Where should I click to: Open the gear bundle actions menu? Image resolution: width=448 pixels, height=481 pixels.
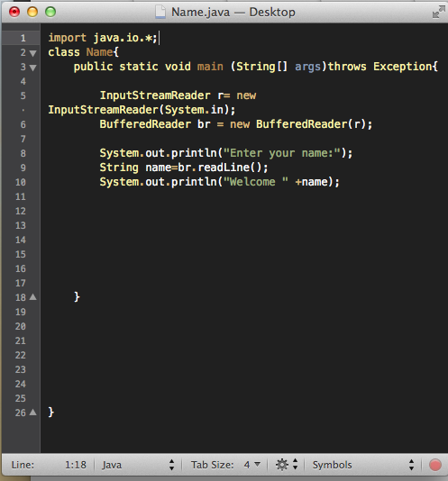click(x=287, y=465)
